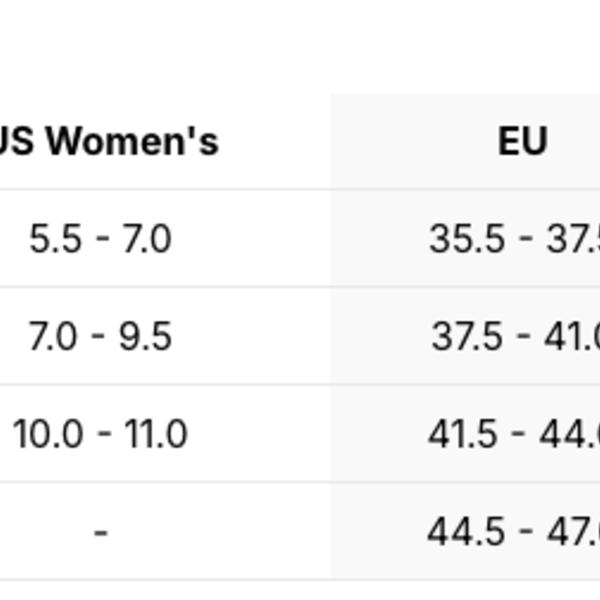Select the 10.0 - 11.0 women's size cell
The height and width of the screenshot is (600, 600).
coord(100,434)
